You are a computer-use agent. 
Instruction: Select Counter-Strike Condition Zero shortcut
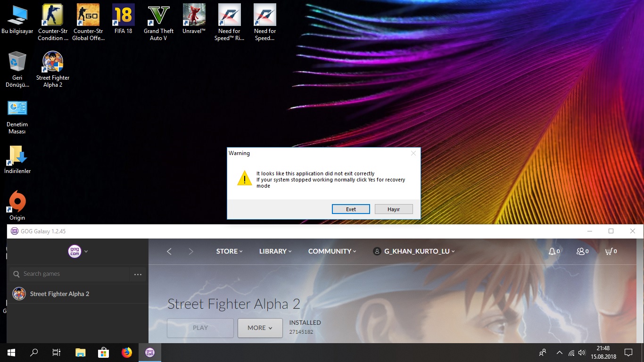[x=53, y=22]
